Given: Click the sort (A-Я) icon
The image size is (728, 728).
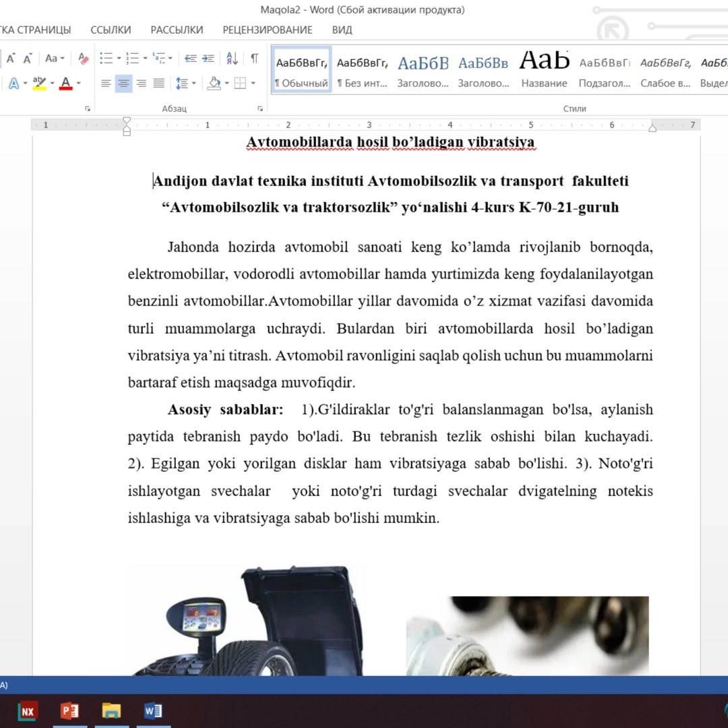Looking at the screenshot, I should click(231, 59).
